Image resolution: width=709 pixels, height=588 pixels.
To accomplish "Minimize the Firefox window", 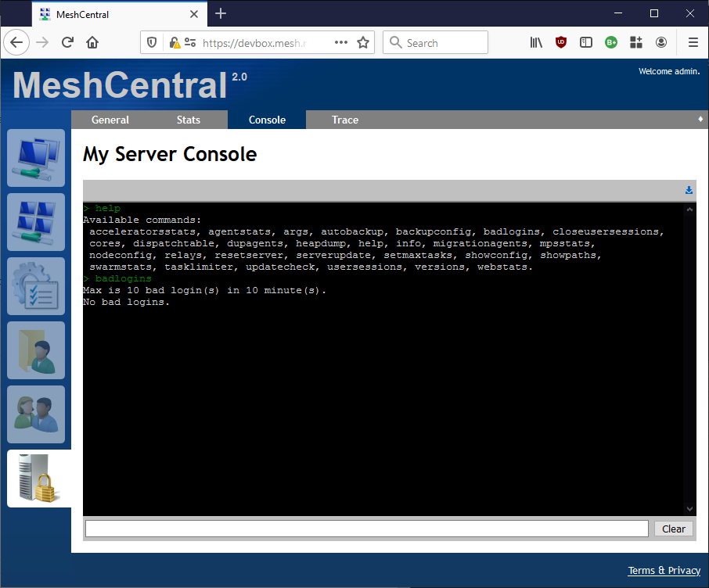I will (x=618, y=13).
